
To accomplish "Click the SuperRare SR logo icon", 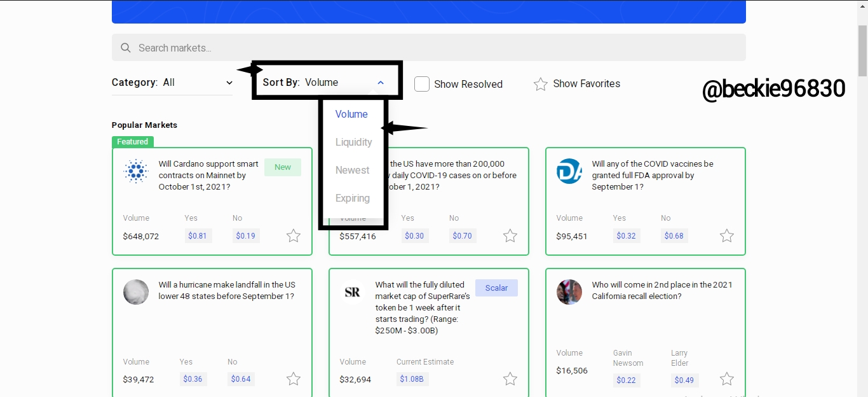I will [x=353, y=292].
